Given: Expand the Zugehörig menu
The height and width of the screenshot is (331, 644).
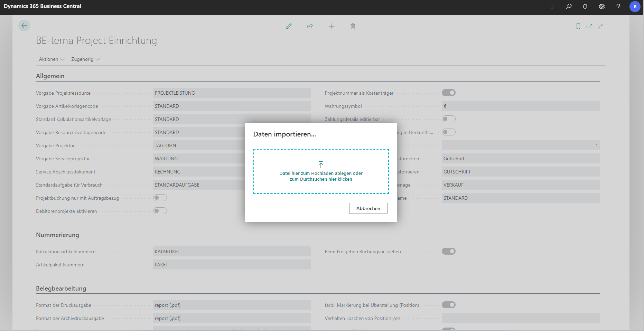Looking at the screenshot, I should (x=85, y=59).
